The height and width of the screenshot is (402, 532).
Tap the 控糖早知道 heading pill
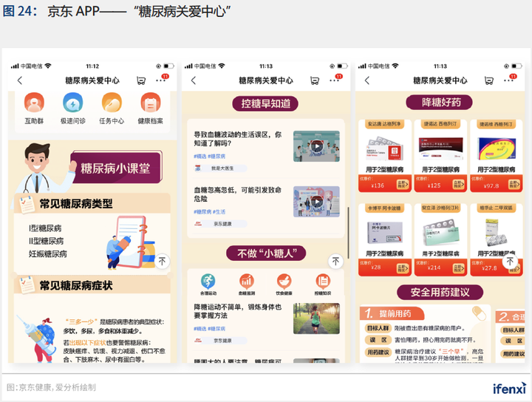tap(265, 103)
